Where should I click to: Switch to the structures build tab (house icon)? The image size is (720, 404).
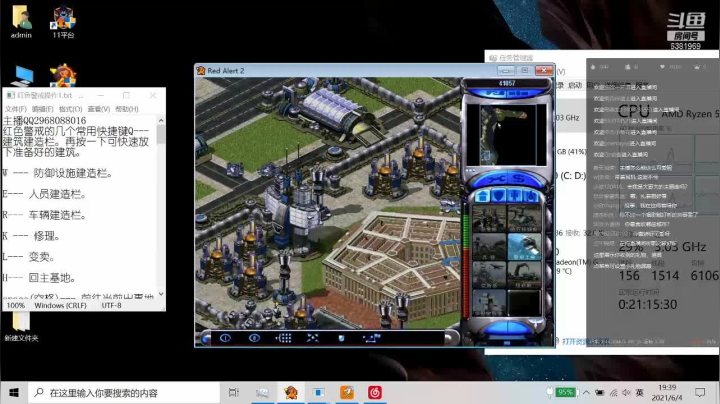482,196
